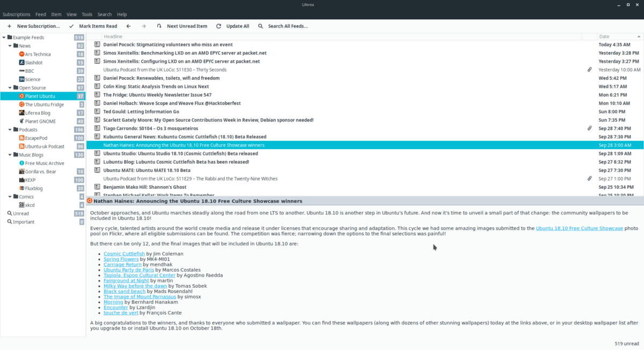
Task: Collapse the Music Blogs folder
Action: (x=9, y=154)
